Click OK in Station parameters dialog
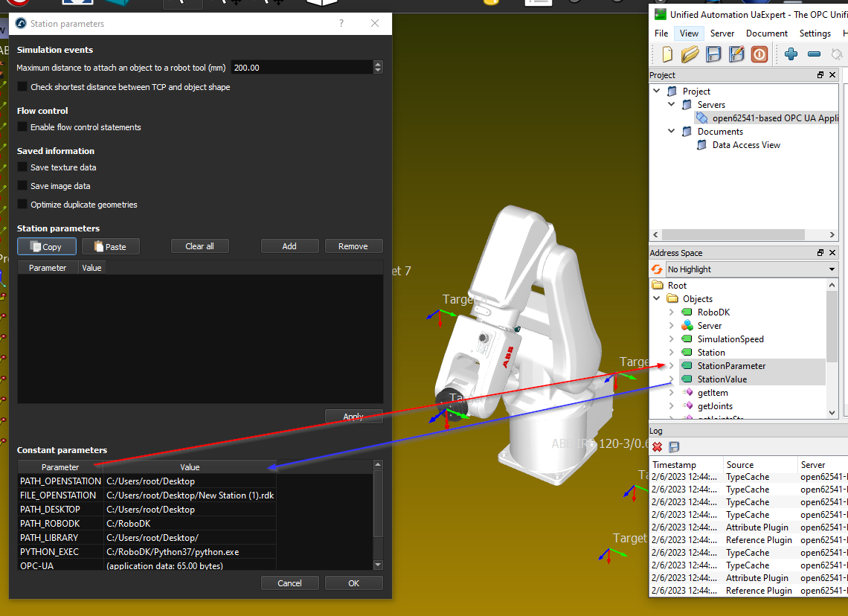 (x=353, y=583)
